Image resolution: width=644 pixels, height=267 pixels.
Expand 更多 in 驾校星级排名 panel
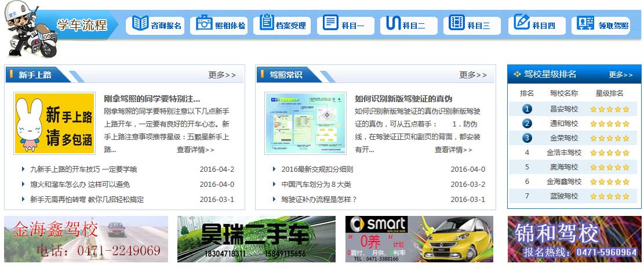point(621,75)
